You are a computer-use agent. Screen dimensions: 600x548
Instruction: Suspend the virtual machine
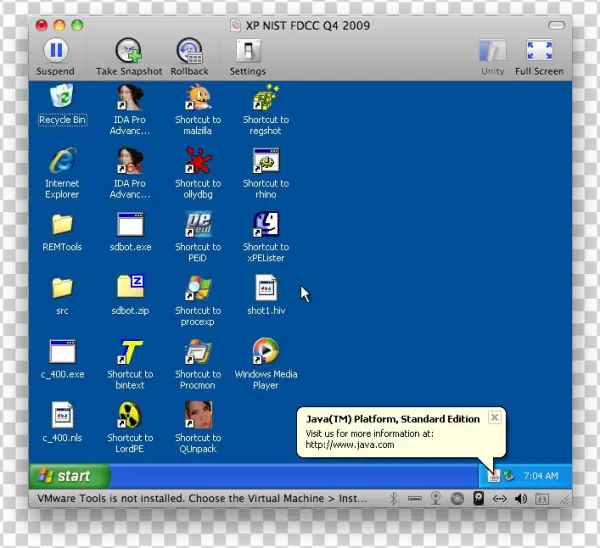[x=56, y=57]
